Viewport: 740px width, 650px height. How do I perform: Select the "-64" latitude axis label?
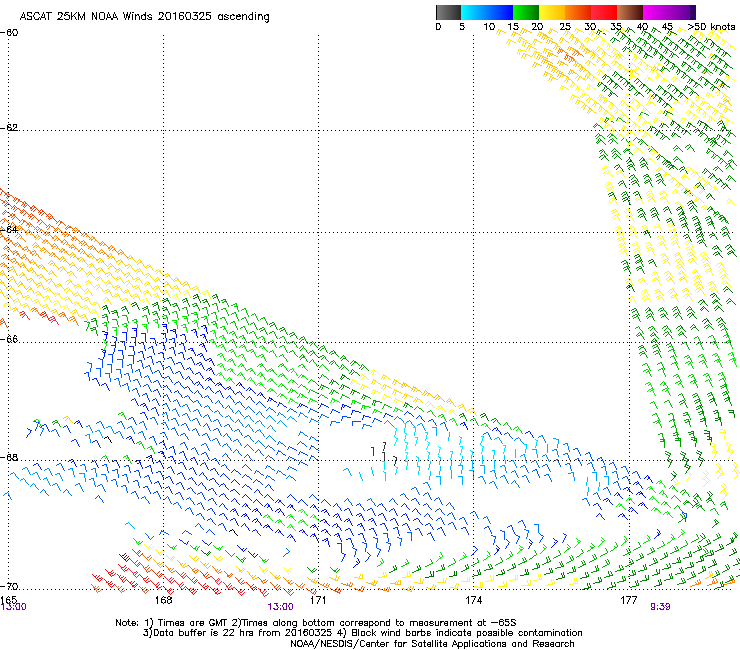click(x=9, y=229)
